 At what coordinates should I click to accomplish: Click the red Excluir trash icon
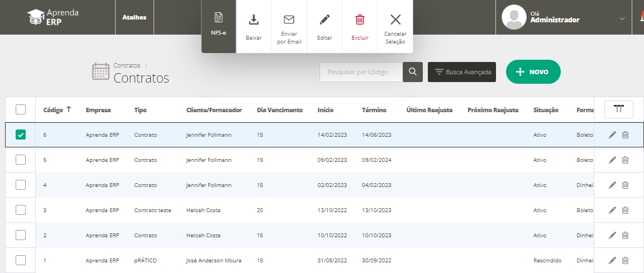pyautogui.click(x=360, y=20)
